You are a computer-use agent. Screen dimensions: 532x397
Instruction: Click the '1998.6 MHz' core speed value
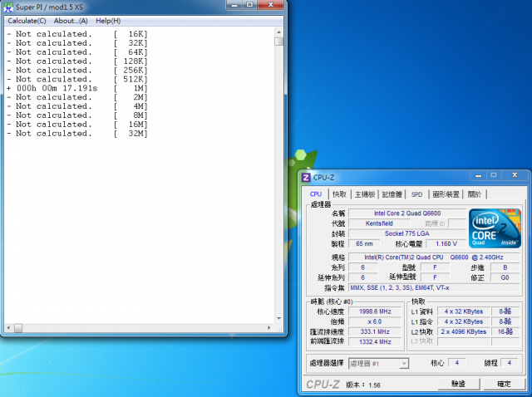coord(375,311)
